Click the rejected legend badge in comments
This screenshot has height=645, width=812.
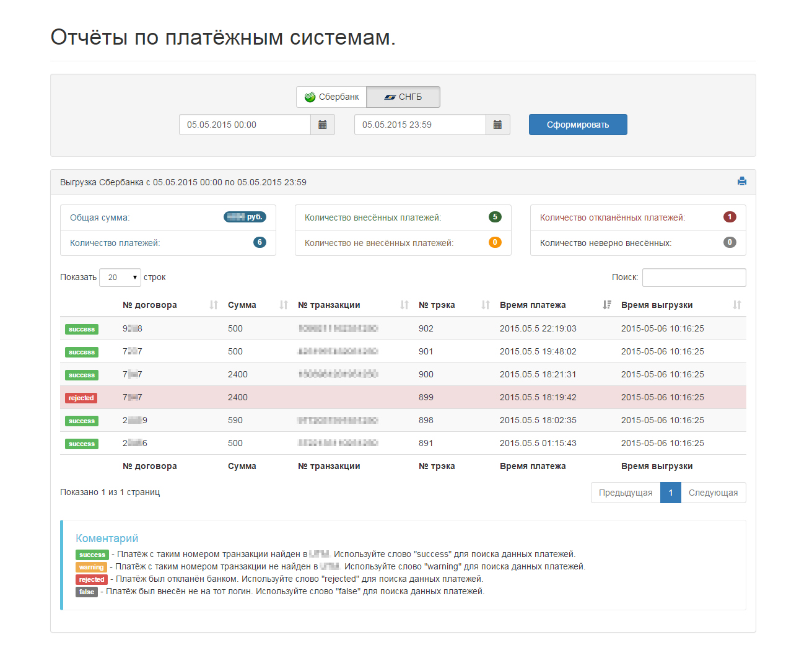click(92, 579)
